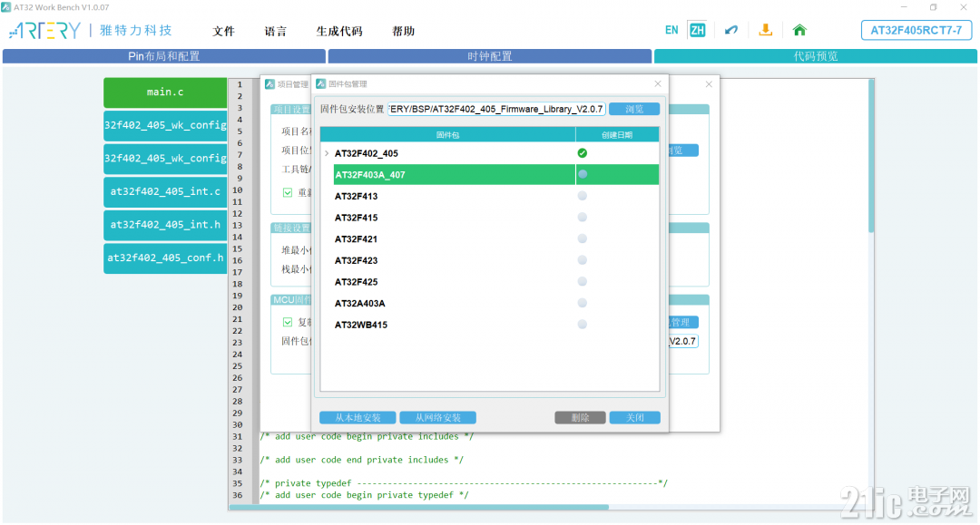The height and width of the screenshot is (525, 980).
Task: Select the AT32F423 firmware package
Action: [x=357, y=260]
